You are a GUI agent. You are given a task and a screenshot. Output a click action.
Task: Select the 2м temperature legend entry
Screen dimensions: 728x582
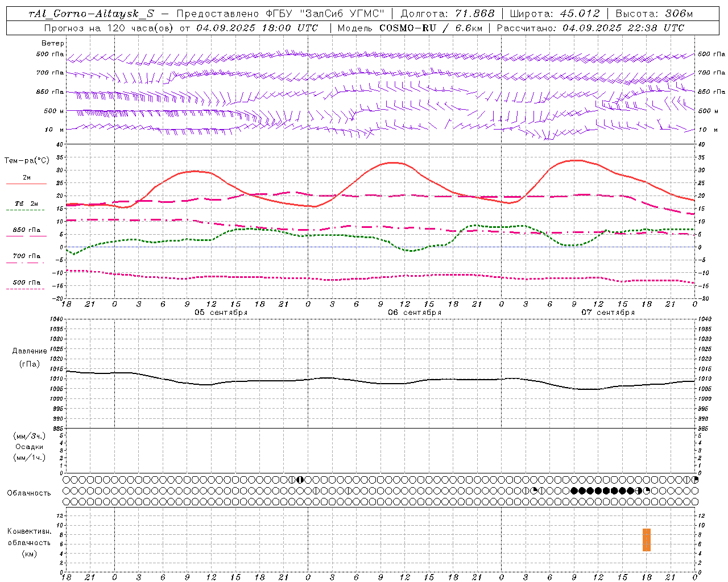tap(26, 178)
